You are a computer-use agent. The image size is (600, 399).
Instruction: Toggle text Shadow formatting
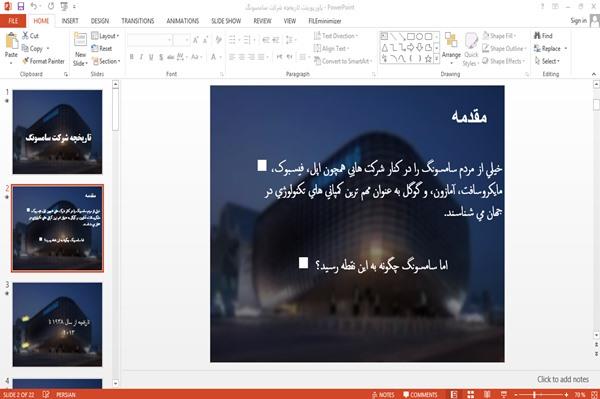tap(161, 57)
